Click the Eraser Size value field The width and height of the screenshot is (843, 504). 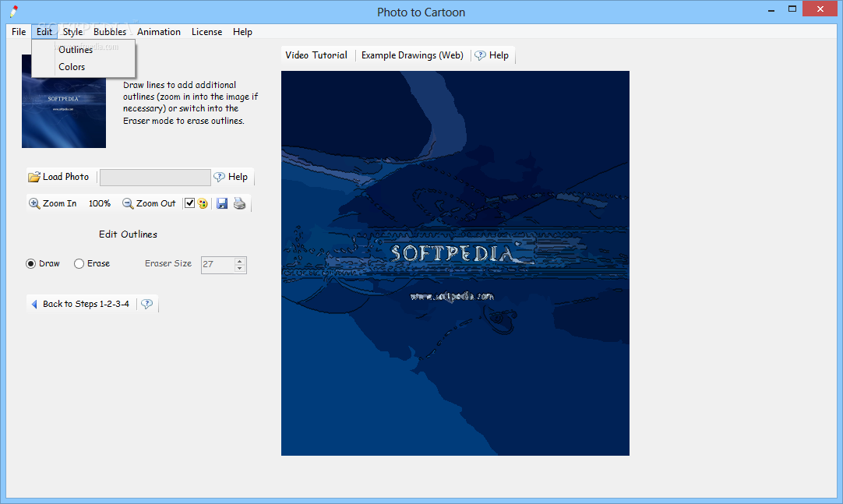coord(217,264)
